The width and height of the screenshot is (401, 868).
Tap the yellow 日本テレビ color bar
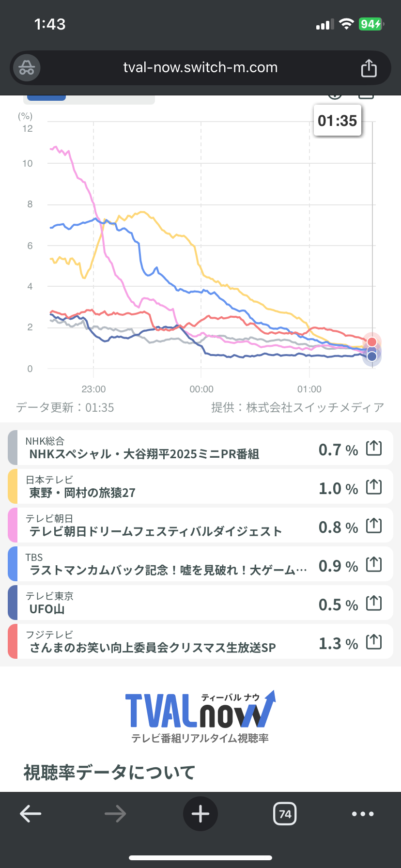pyautogui.click(x=13, y=486)
